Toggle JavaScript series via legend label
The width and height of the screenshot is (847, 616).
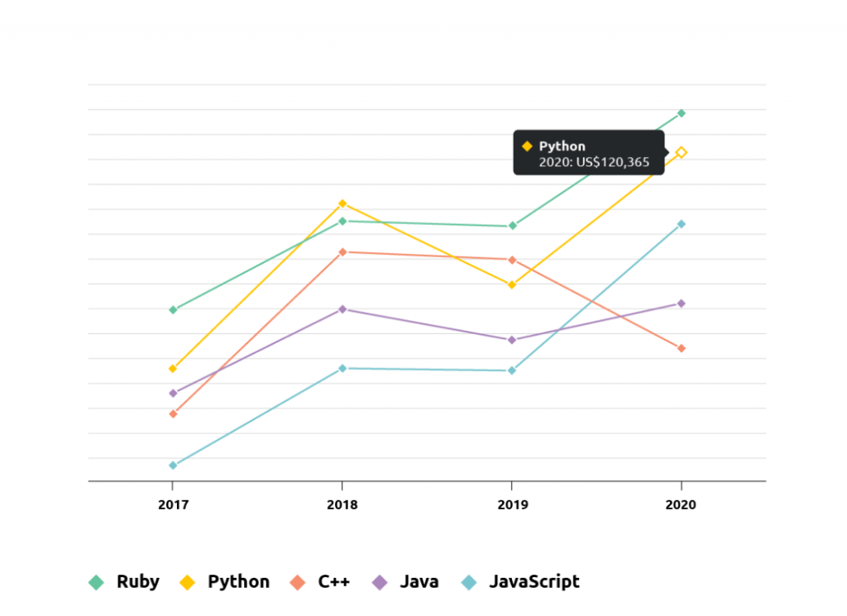(x=534, y=581)
